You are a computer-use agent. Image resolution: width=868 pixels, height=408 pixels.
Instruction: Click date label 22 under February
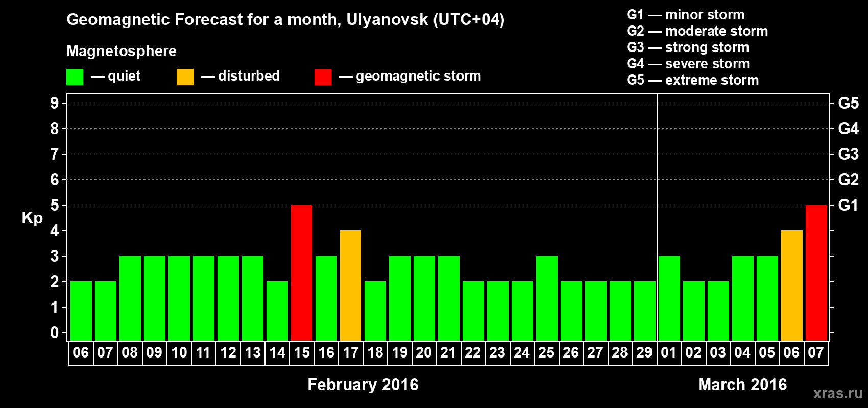click(473, 352)
